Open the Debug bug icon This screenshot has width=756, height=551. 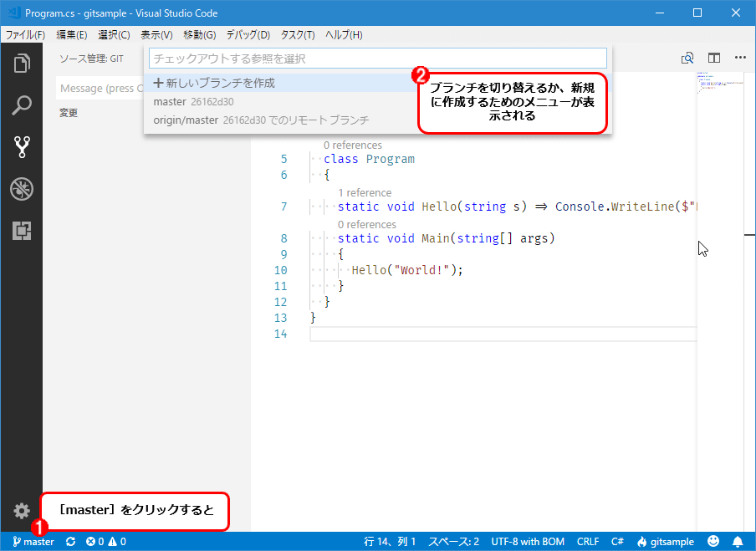coord(22,189)
